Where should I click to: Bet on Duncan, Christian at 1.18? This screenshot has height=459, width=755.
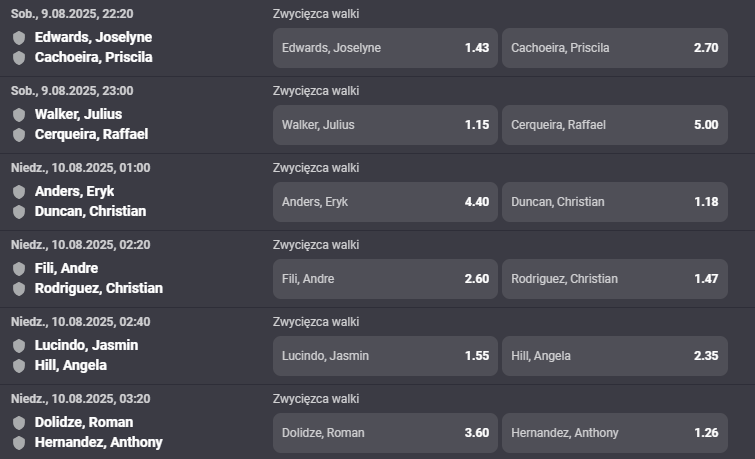[615, 202]
